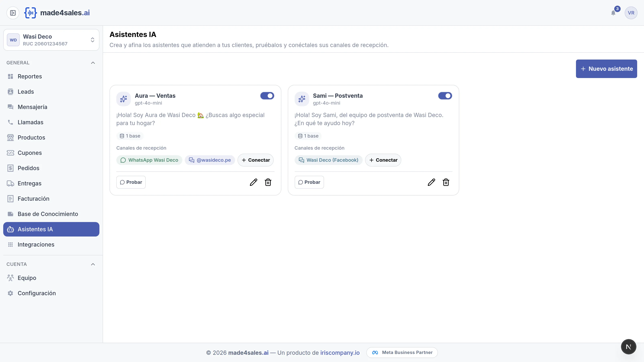The height and width of the screenshot is (362, 644).
Task: Collapse the GENERAL section
Action: click(93, 63)
